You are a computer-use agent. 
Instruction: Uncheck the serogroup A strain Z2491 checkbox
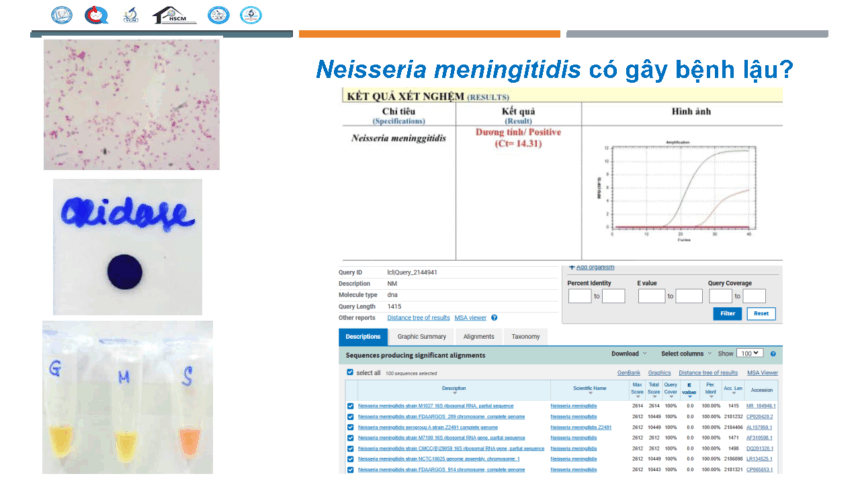click(x=350, y=428)
